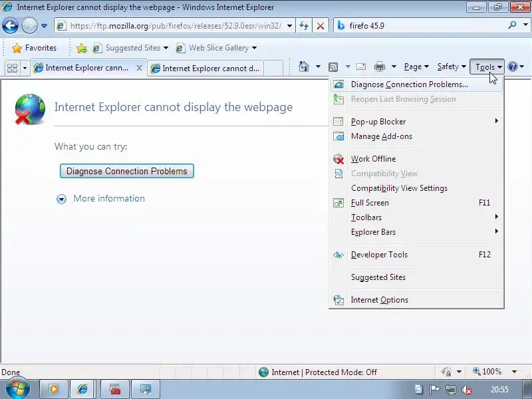This screenshot has height=399, width=532.
Task: Toggle Suggested Sites in Tools menu
Action: click(417, 277)
